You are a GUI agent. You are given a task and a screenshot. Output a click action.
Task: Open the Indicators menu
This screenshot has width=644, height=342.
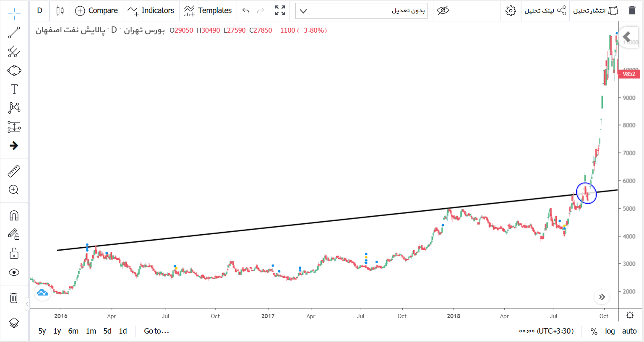151,10
